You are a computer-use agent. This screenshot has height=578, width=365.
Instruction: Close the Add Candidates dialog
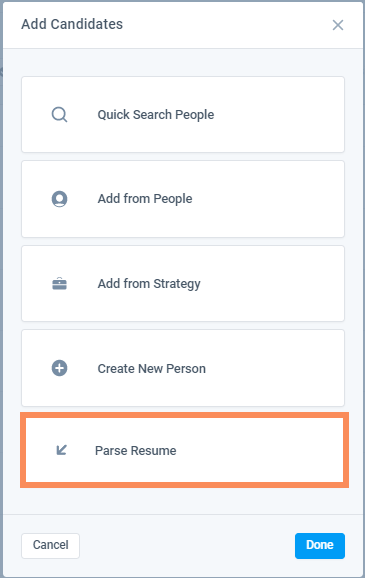pyautogui.click(x=338, y=25)
